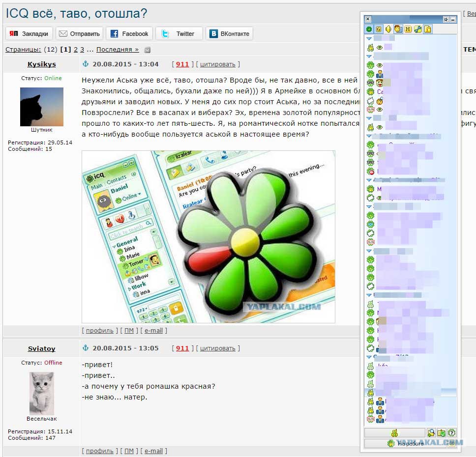Open e-mail link under Sviatoy's post

tap(153, 451)
